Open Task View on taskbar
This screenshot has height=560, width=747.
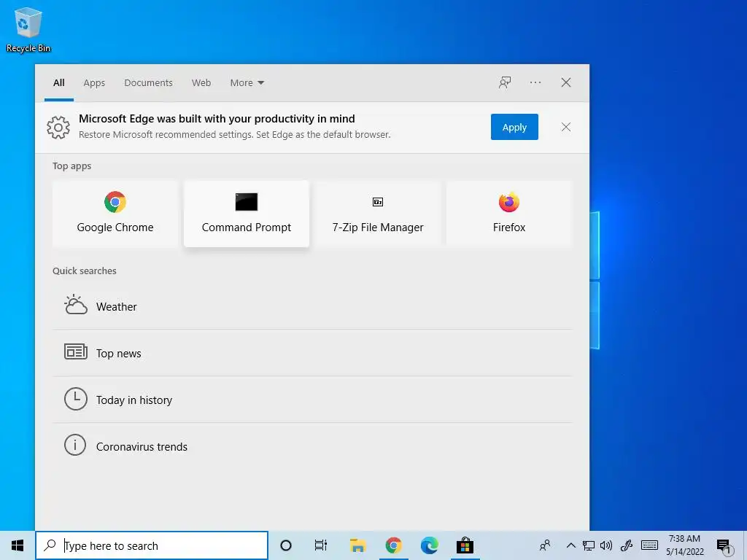pos(321,545)
